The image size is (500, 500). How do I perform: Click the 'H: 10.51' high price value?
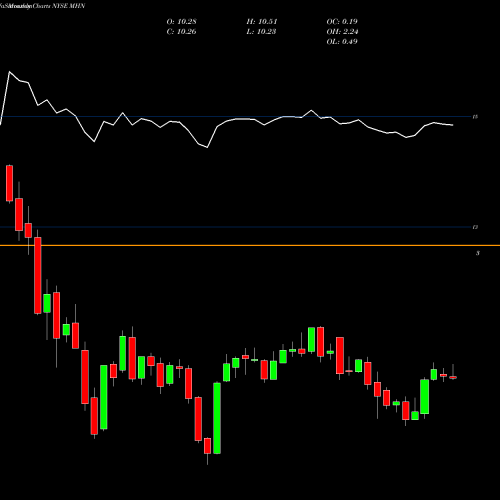(x=262, y=22)
